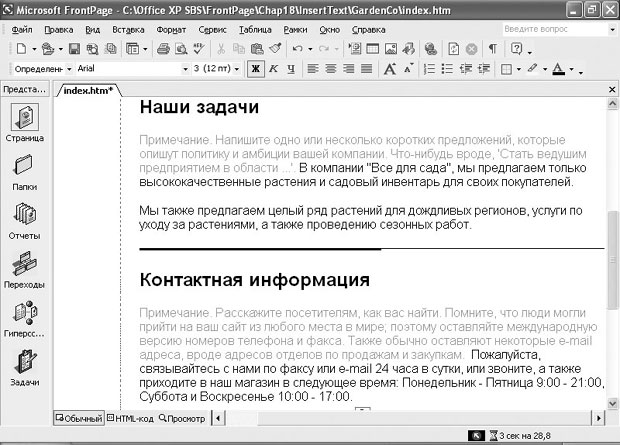The image size is (620, 445).
Task: Open the Папки (Folders) view
Action: [x=24, y=171]
